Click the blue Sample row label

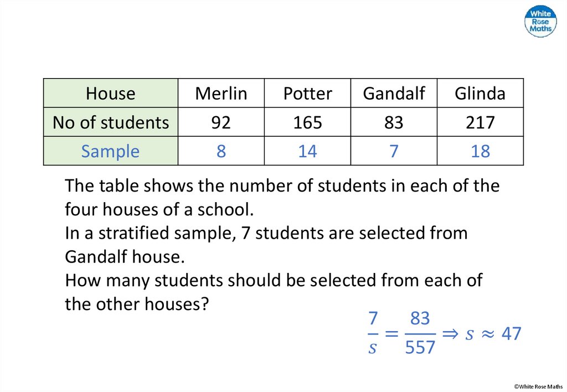click(x=111, y=151)
